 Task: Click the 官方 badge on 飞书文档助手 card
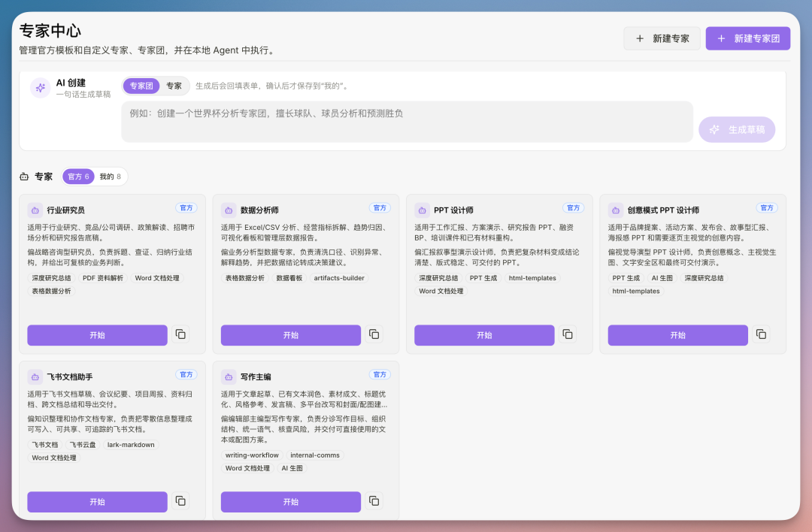[x=186, y=375]
